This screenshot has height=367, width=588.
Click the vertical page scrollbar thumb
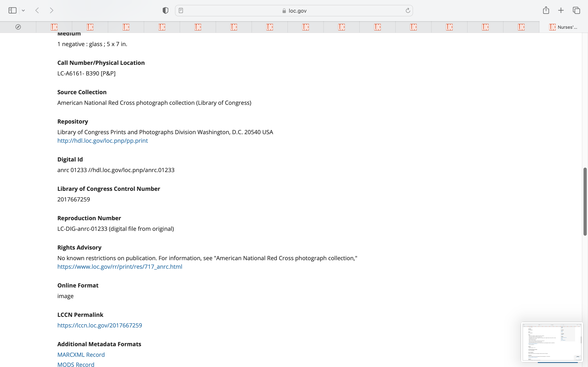tap(585, 201)
